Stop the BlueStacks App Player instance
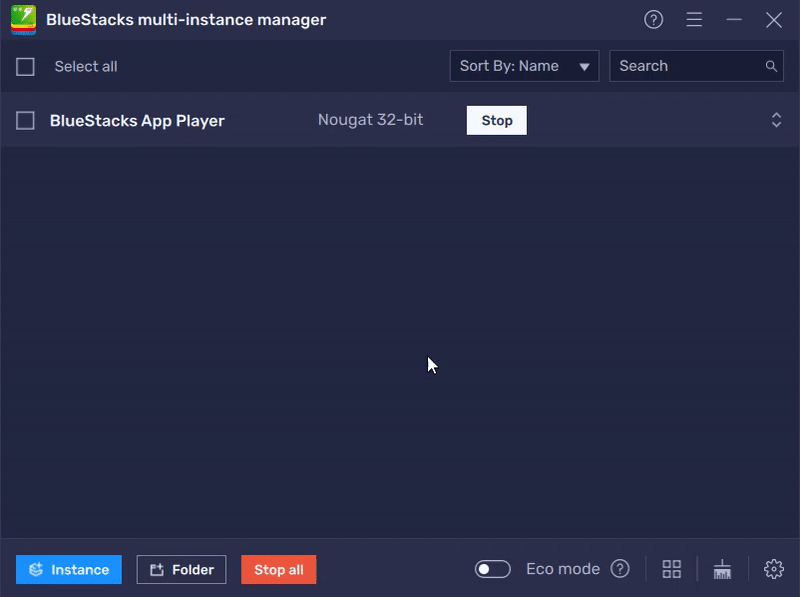Screen dimensions: 800x597 (496, 120)
